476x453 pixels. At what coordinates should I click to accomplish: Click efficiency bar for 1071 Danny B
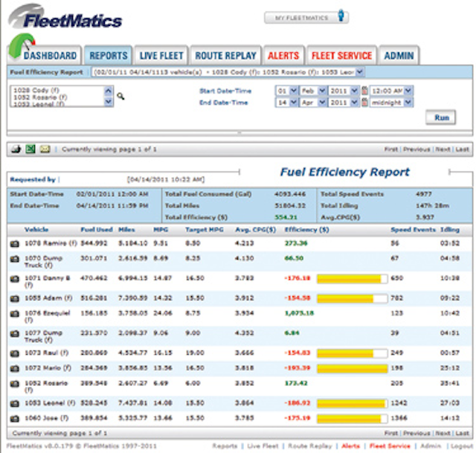352,279
